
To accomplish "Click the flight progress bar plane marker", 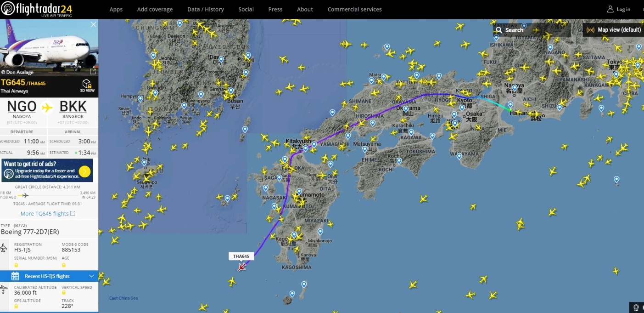I will [x=24, y=195].
